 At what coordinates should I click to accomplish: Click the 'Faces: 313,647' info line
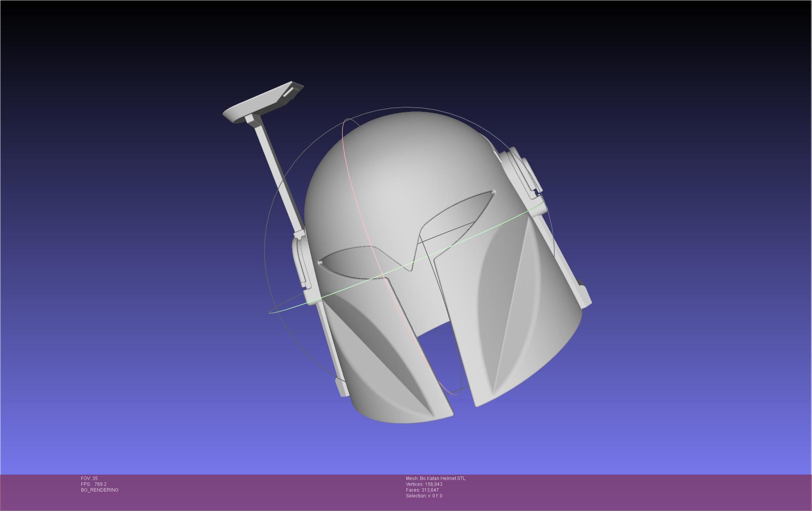point(422,490)
